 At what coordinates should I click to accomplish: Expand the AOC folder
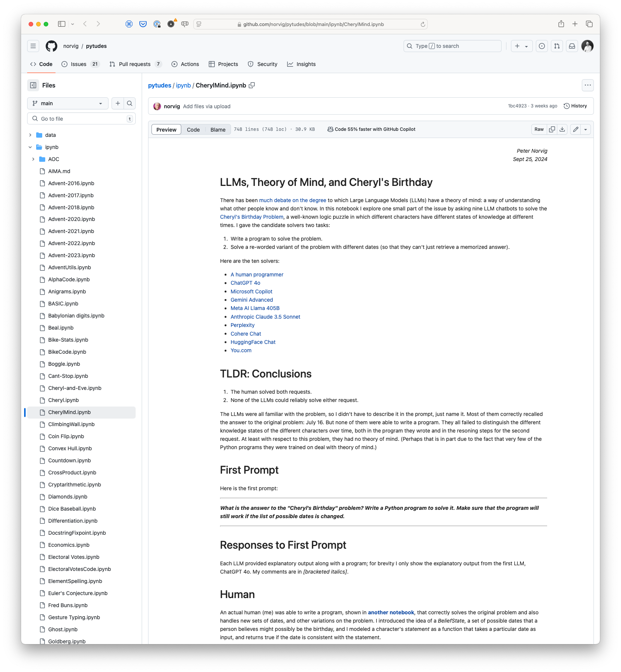pos(33,159)
